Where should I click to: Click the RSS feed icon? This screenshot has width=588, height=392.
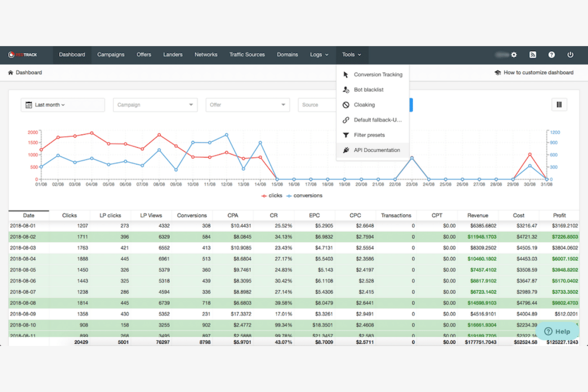pyautogui.click(x=533, y=54)
